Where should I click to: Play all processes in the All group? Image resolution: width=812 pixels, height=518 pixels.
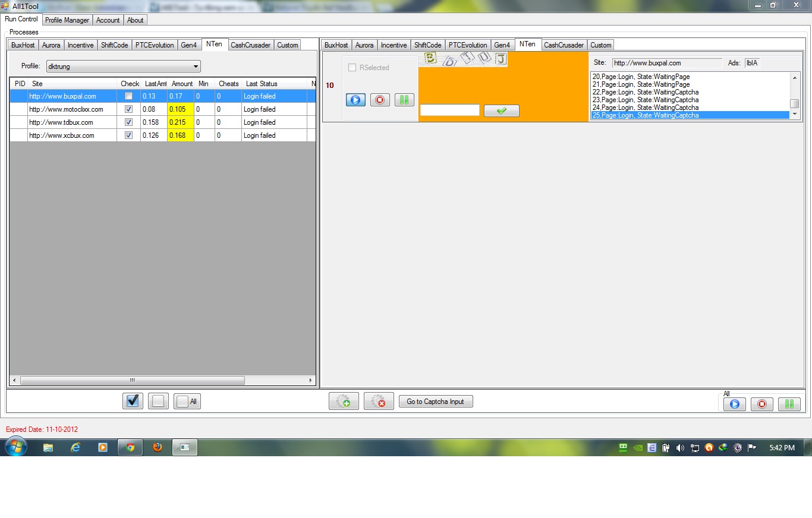tap(734, 404)
